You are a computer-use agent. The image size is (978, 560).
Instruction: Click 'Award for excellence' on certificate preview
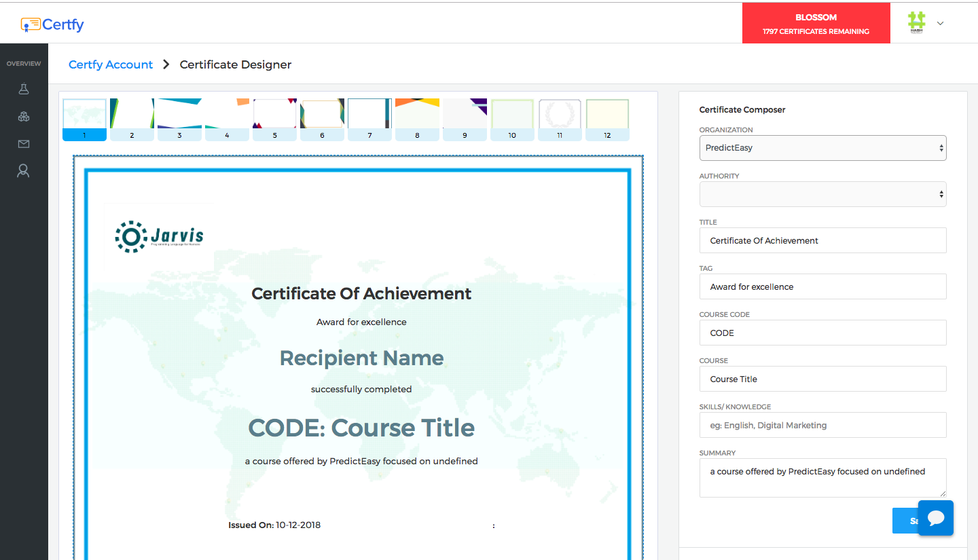pyautogui.click(x=361, y=322)
